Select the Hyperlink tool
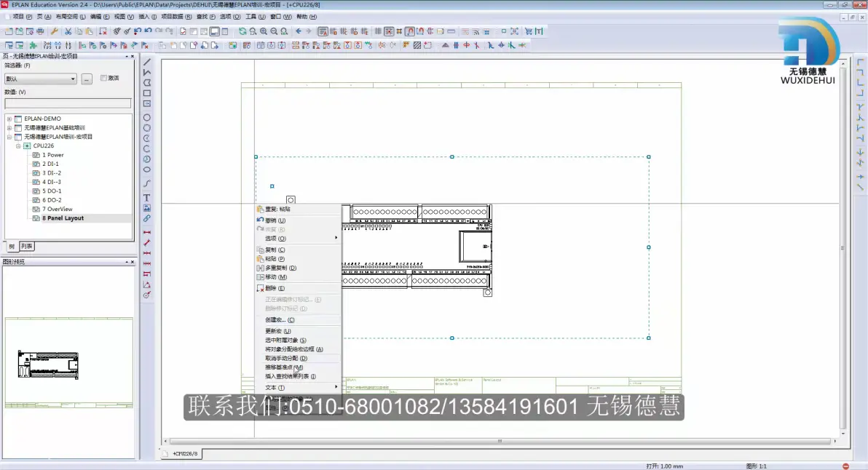The height and width of the screenshot is (470, 868). tap(146, 218)
